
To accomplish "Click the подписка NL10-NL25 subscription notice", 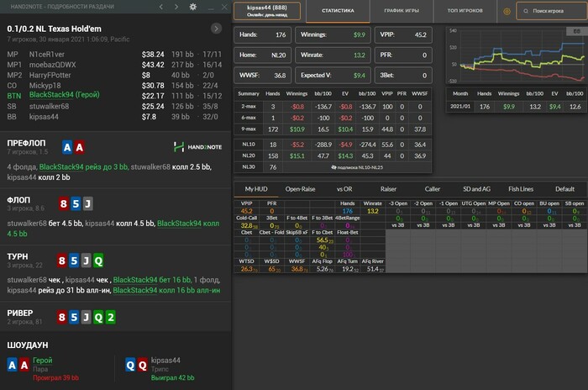I will 357,167.
